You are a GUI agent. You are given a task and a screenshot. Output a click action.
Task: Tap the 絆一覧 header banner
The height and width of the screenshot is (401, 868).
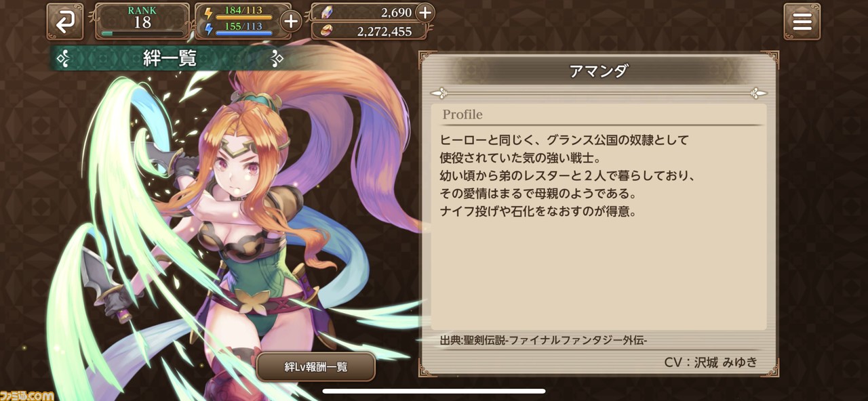[x=170, y=59]
